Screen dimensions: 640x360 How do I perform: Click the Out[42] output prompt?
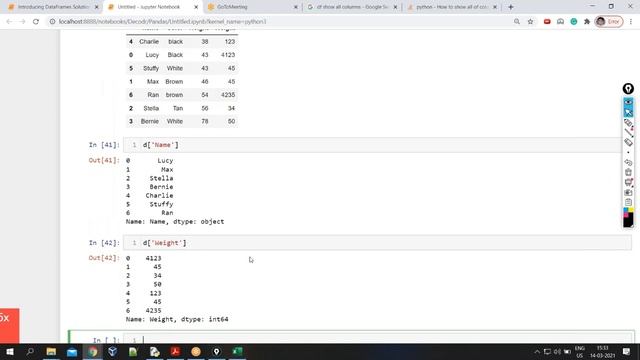point(104,258)
